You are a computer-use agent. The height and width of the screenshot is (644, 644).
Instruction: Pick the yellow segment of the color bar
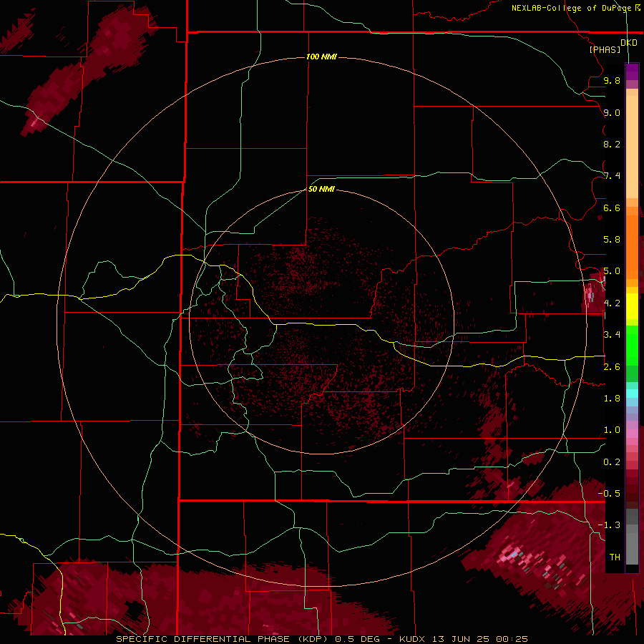tap(632, 306)
